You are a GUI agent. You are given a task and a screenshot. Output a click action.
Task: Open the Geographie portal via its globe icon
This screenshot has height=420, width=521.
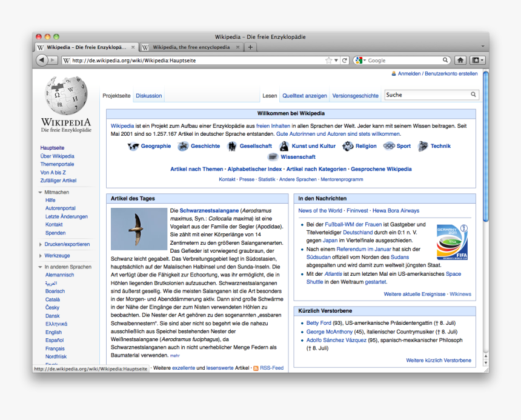pos(134,146)
